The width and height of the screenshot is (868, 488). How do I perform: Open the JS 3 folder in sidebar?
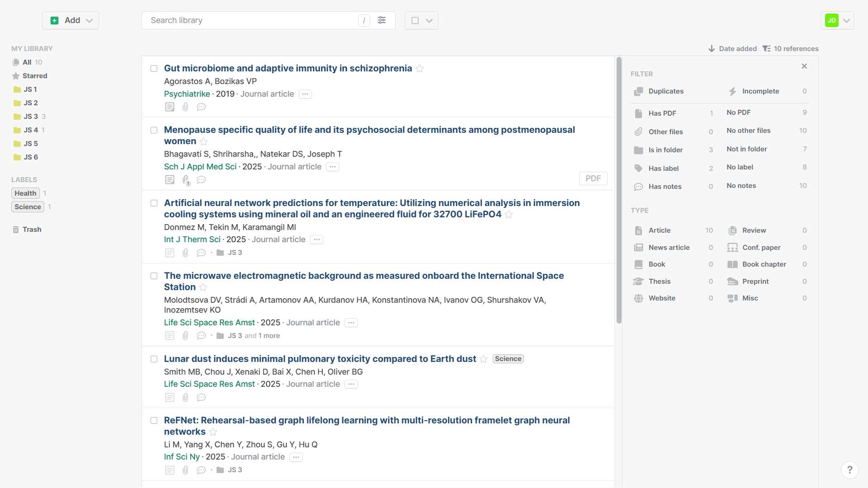click(31, 117)
